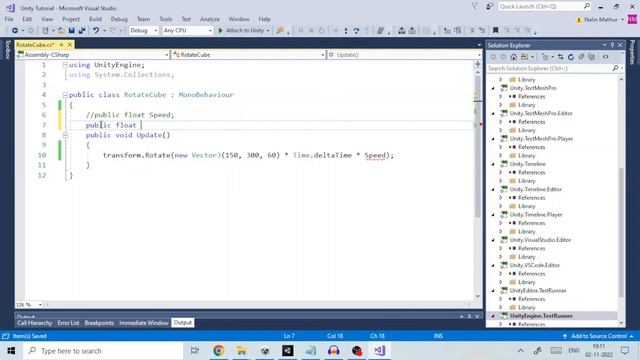This screenshot has width=640, height=360.
Task: Click the Navigate Backward toolbar arrow
Action: (x=15, y=31)
